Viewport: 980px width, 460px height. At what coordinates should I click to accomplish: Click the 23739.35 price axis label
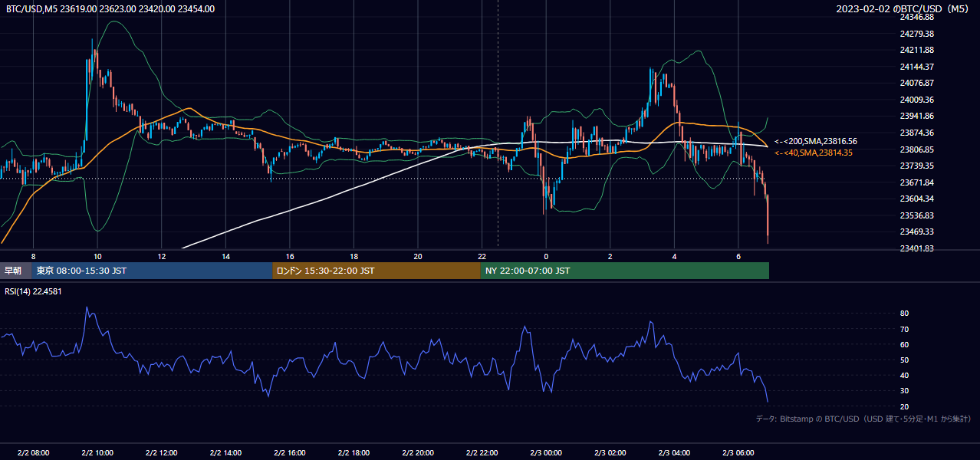pyautogui.click(x=916, y=166)
